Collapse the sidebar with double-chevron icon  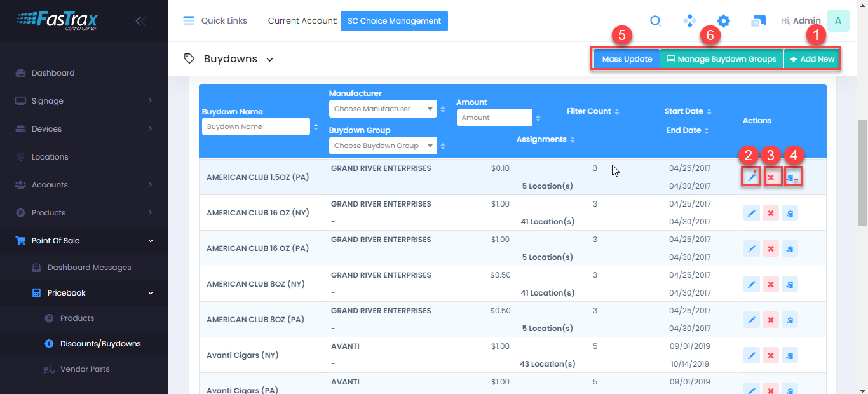140,21
